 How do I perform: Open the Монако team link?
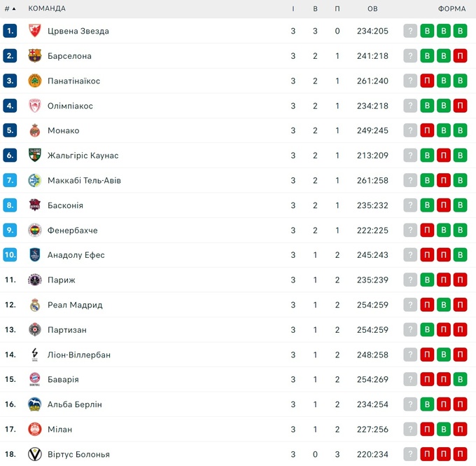(63, 130)
